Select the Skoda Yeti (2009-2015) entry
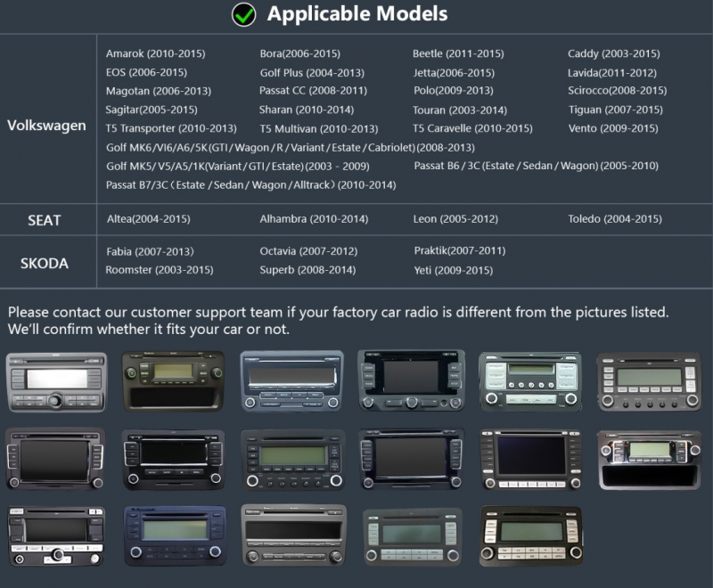Viewport: 713px width, 588px height. (453, 271)
